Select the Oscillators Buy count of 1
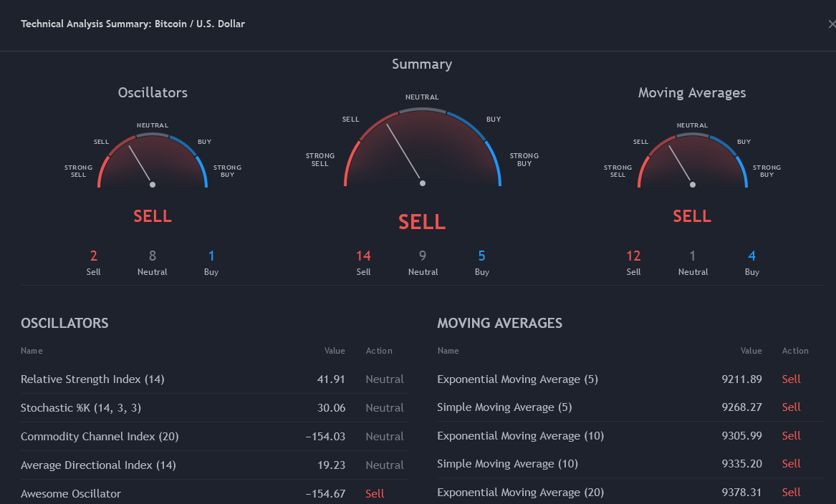Image resolution: width=836 pixels, height=504 pixels. [211, 256]
